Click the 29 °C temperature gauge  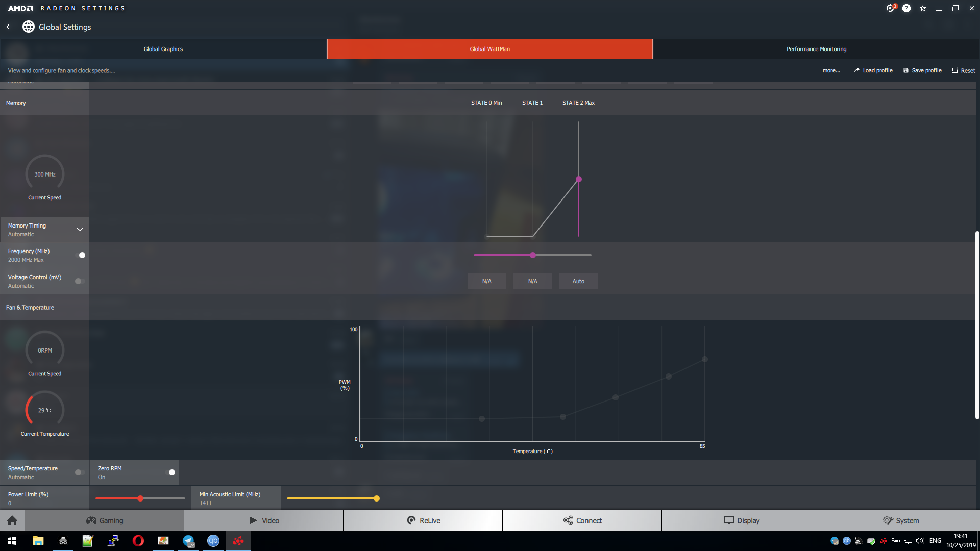tap(45, 409)
